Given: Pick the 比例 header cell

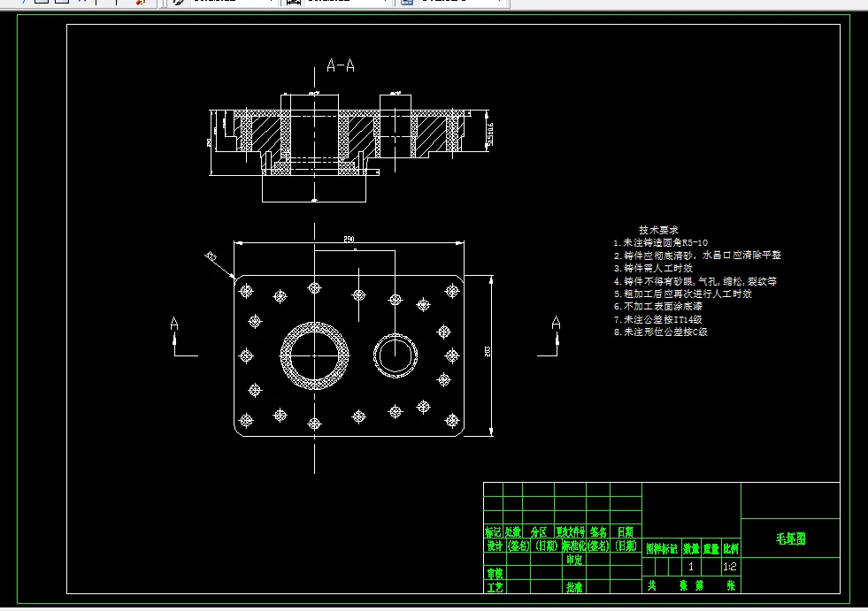Looking at the screenshot, I should coord(731,548).
